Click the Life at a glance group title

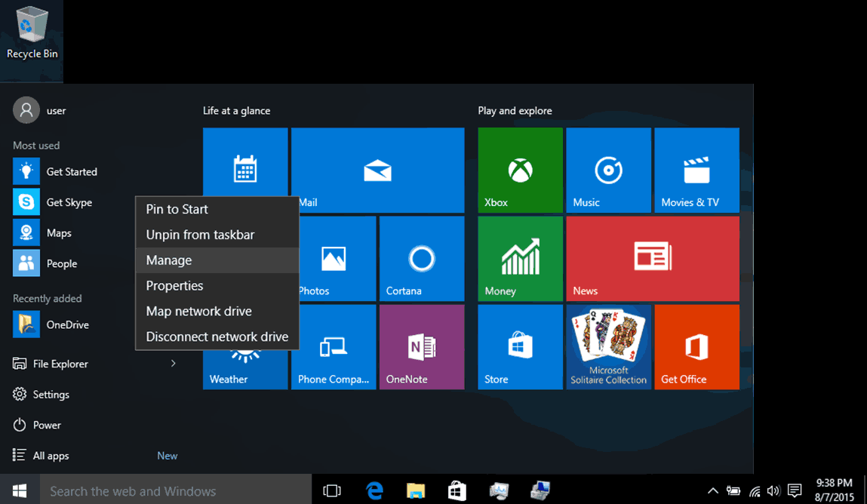tap(237, 110)
